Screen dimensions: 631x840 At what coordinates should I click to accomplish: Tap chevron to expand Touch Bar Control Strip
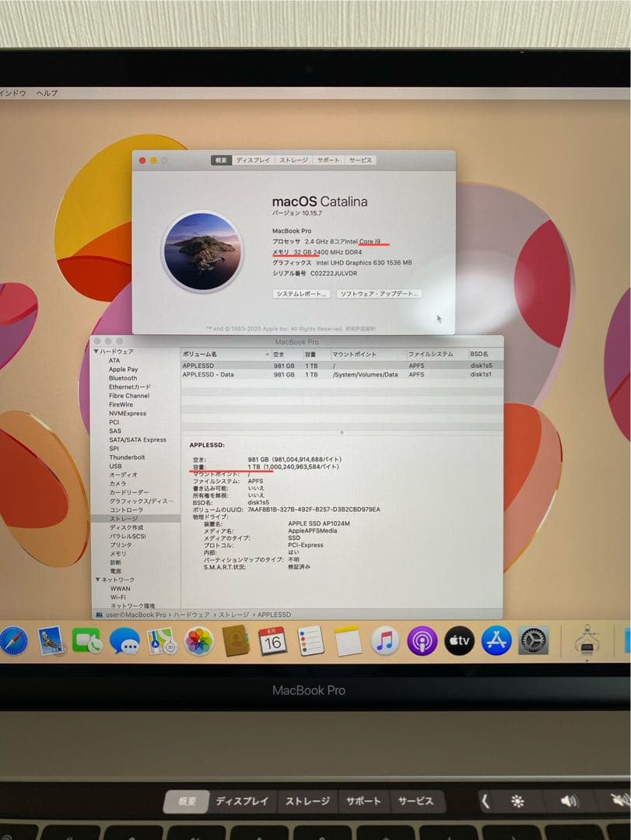[486, 801]
